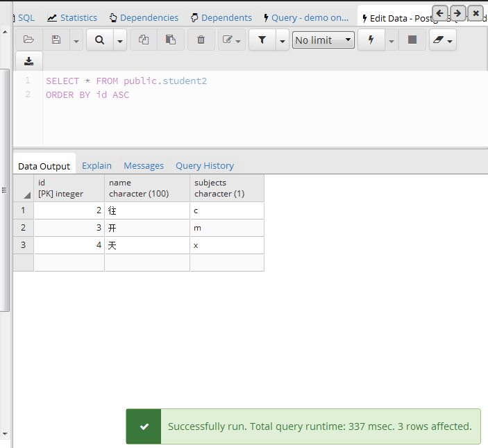Click the Delete row trash icon
Image resolution: width=488 pixels, height=448 pixels.
click(201, 40)
